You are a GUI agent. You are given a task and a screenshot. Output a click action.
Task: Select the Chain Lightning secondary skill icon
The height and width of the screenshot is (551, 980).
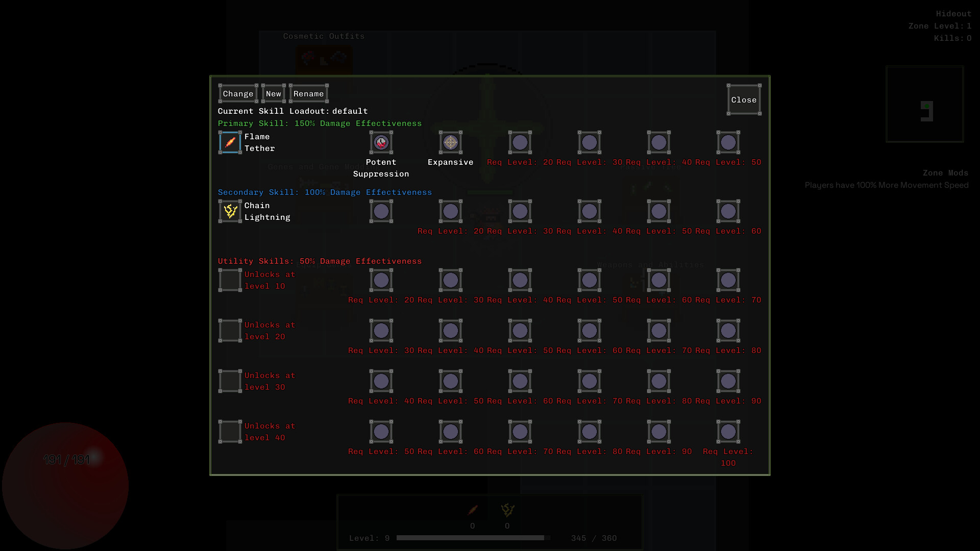tap(229, 211)
